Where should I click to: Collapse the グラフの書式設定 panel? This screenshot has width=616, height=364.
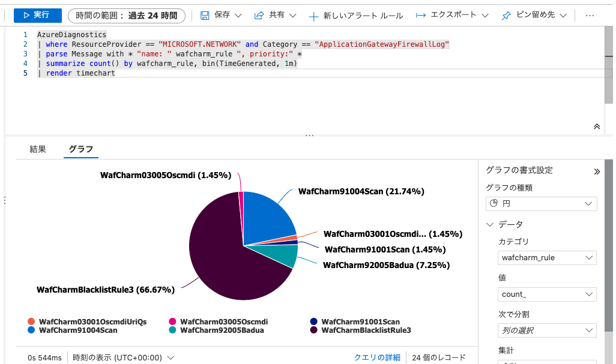[x=597, y=172]
